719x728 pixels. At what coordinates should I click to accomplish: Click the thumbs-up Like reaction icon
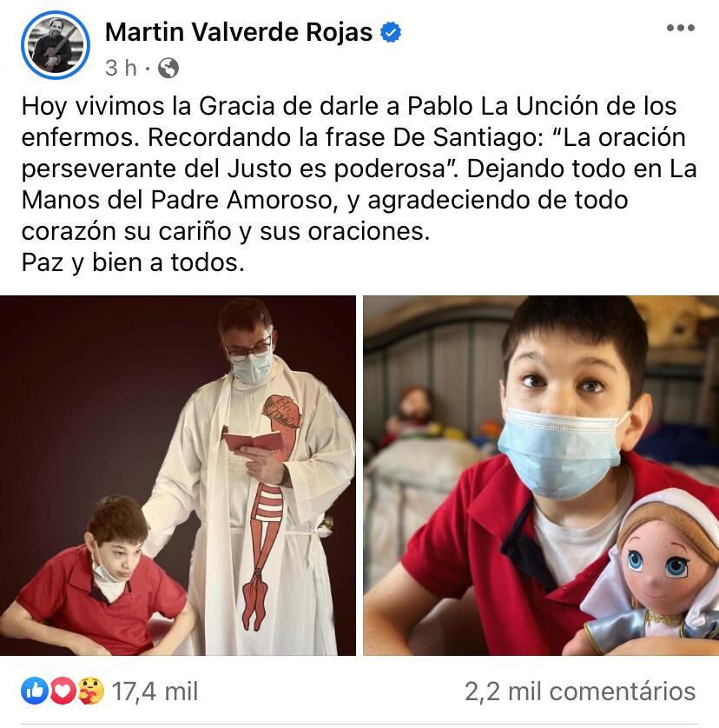point(35,691)
